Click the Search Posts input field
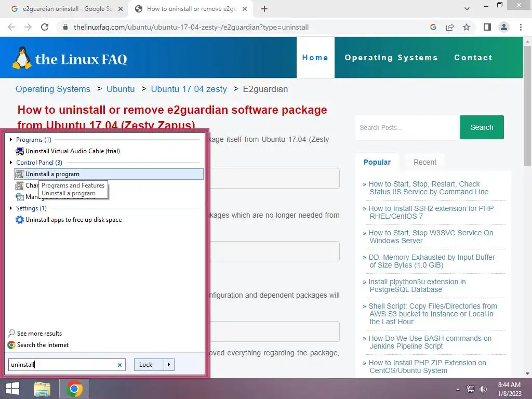 407,128
